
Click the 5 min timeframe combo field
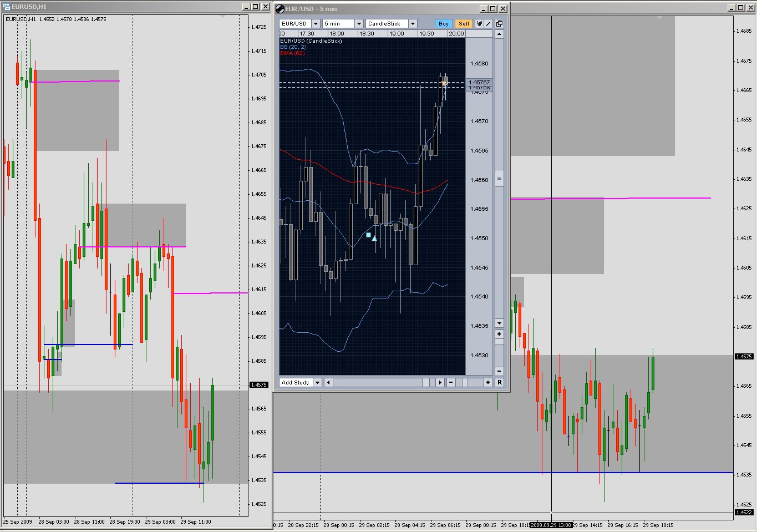(x=338, y=23)
